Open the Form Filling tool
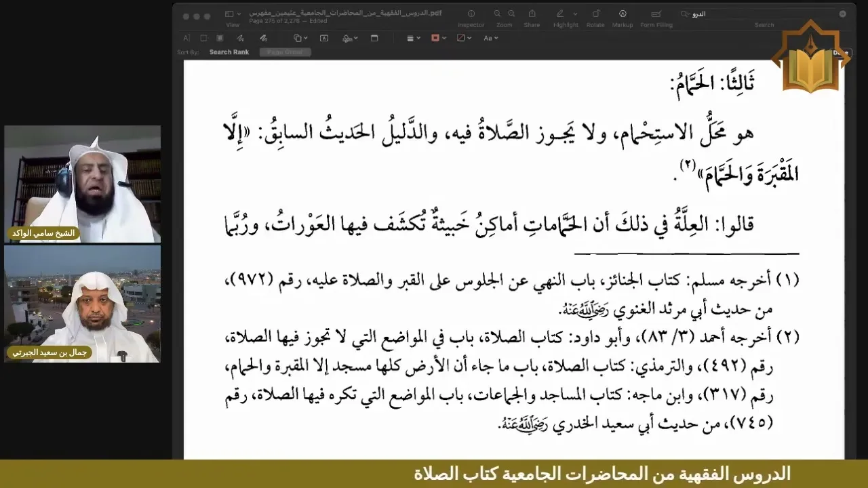The image size is (868, 488). (656, 14)
